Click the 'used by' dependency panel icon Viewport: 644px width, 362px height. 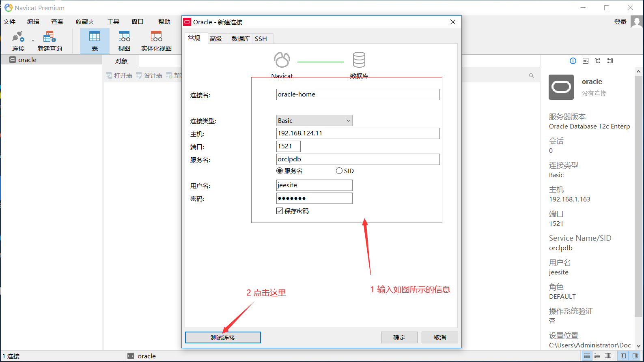[x=610, y=61]
